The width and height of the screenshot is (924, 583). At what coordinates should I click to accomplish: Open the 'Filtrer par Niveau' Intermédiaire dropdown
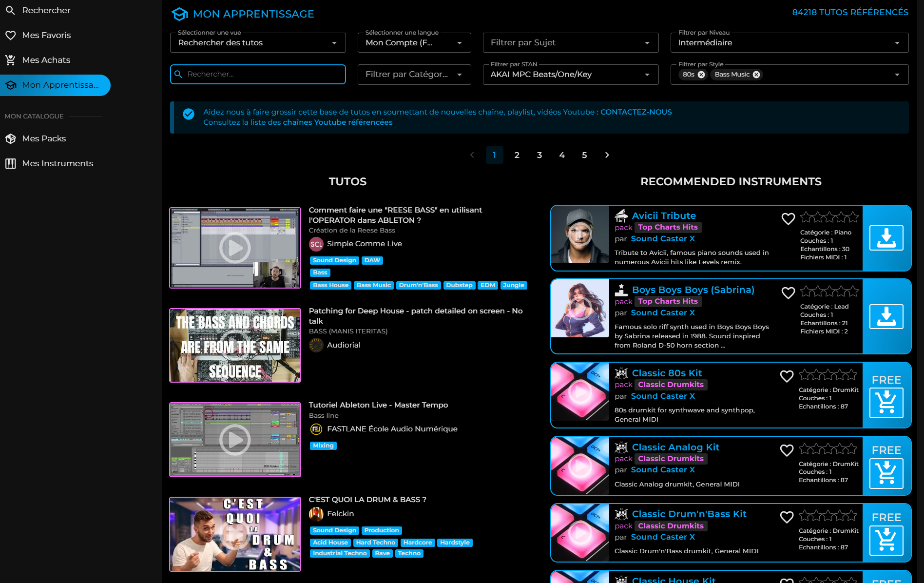[x=789, y=43]
